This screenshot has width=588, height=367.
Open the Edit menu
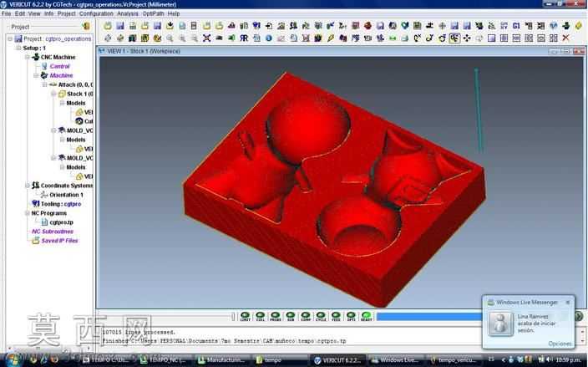click(20, 13)
